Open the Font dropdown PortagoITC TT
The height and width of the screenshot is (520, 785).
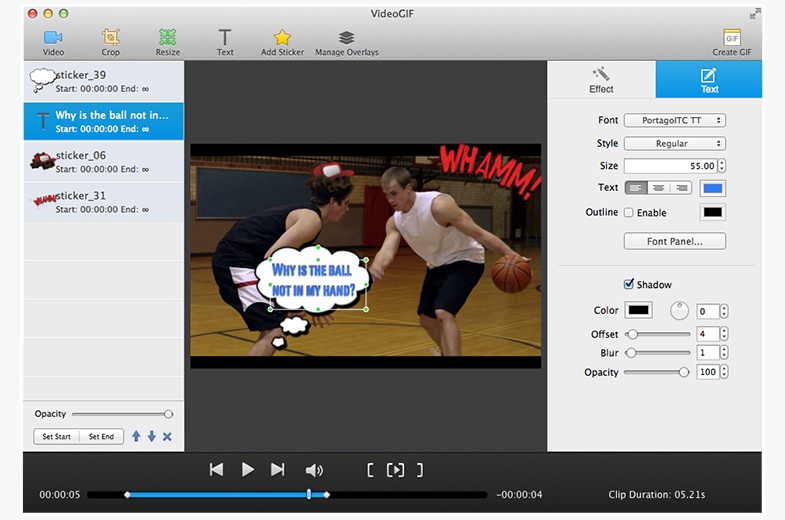674,120
